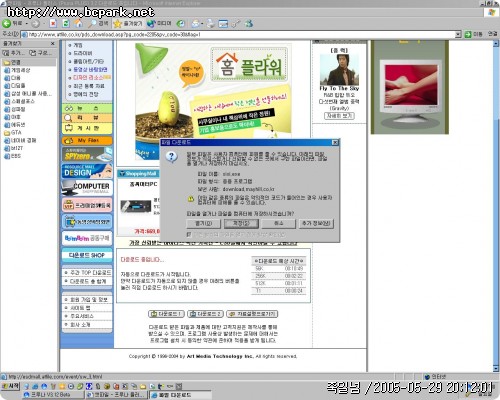Image resolution: width=500 pixels, height=400 pixels.
Task: Open the GTA favorites folder
Action: pos(13,132)
